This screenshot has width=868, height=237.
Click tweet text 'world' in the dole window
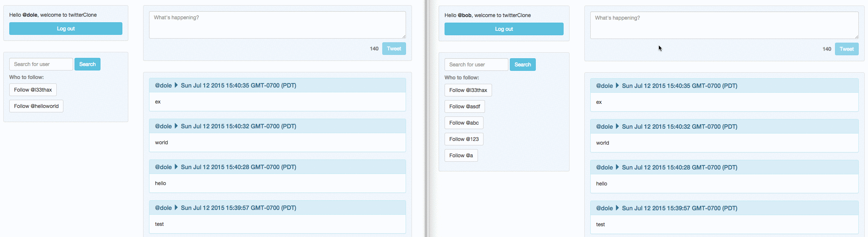[161, 142]
